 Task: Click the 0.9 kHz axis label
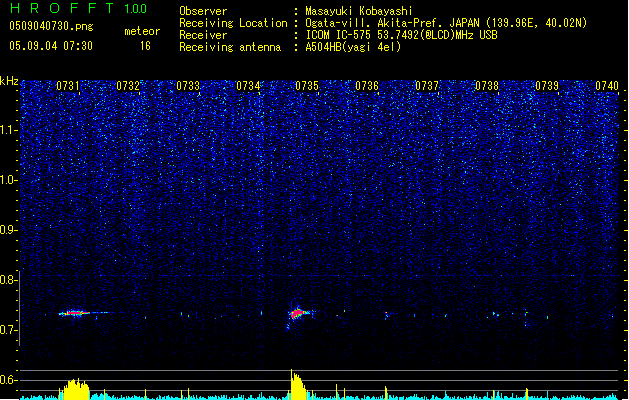pyautogui.click(x=7, y=230)
